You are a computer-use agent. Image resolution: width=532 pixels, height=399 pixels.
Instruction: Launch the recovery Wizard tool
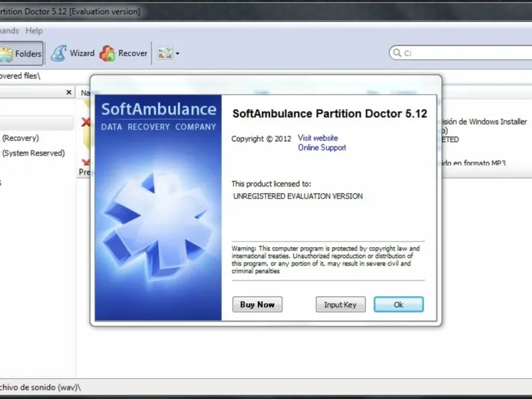[72, 53]
